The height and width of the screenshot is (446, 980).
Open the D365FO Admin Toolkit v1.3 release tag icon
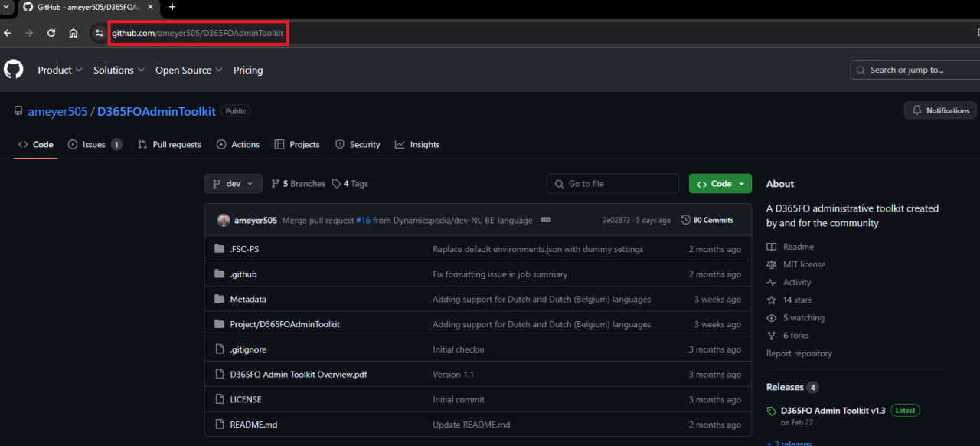pos(771,410)
